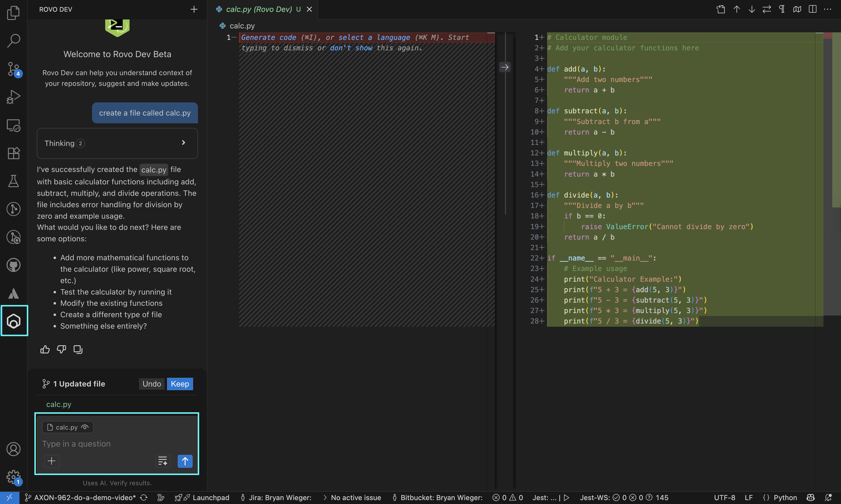Open Source Control with 4 changes
The image size is (841, 504).
(13, 69)
